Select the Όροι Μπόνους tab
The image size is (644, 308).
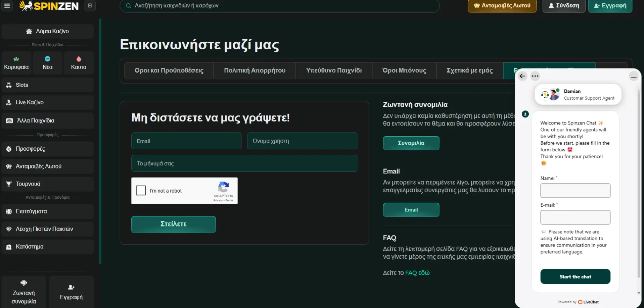[x=404, y=71]
